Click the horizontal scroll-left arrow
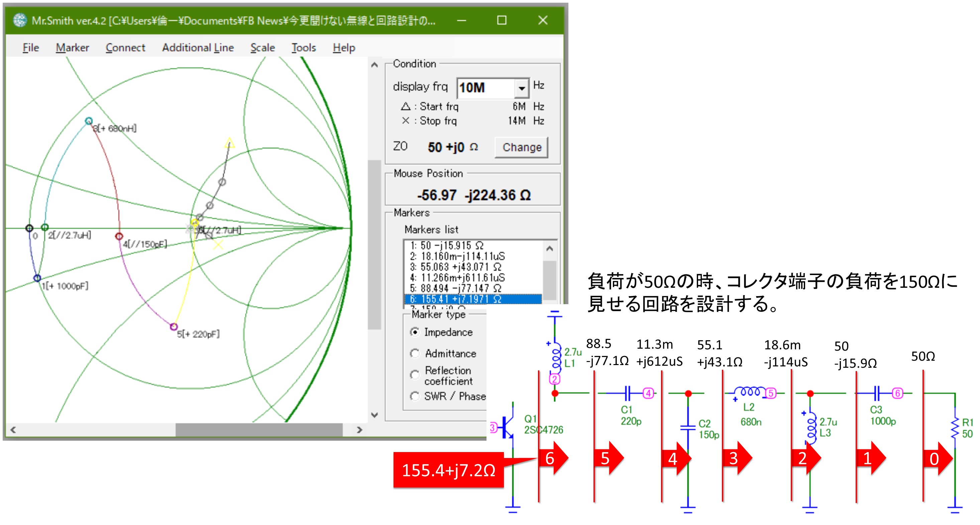 13,430
